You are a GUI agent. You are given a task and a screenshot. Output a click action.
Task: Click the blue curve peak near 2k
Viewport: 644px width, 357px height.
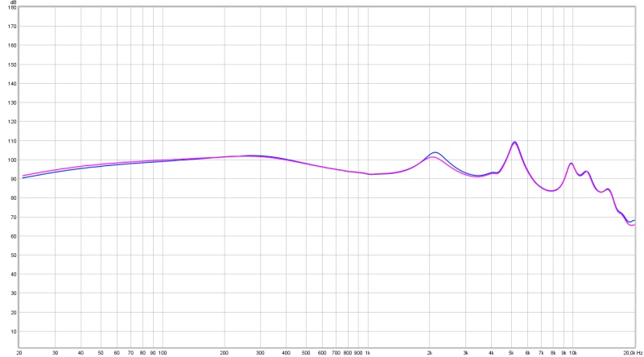pos(435,152)
